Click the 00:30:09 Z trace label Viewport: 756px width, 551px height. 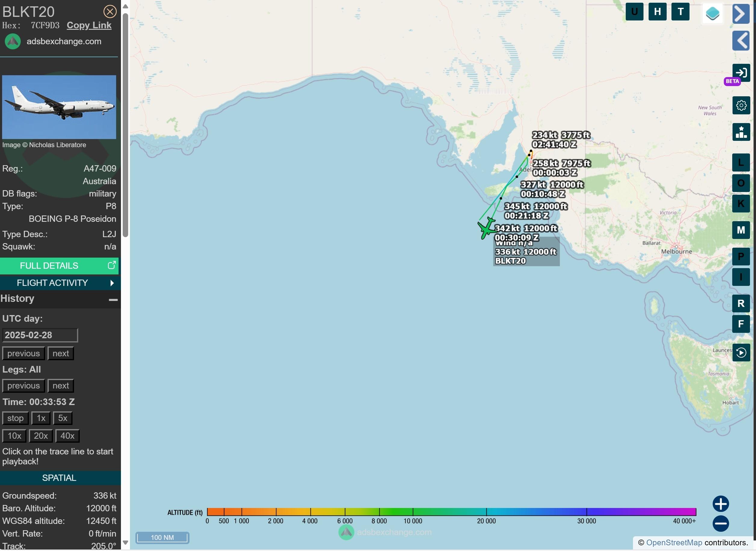coord(516,237)
